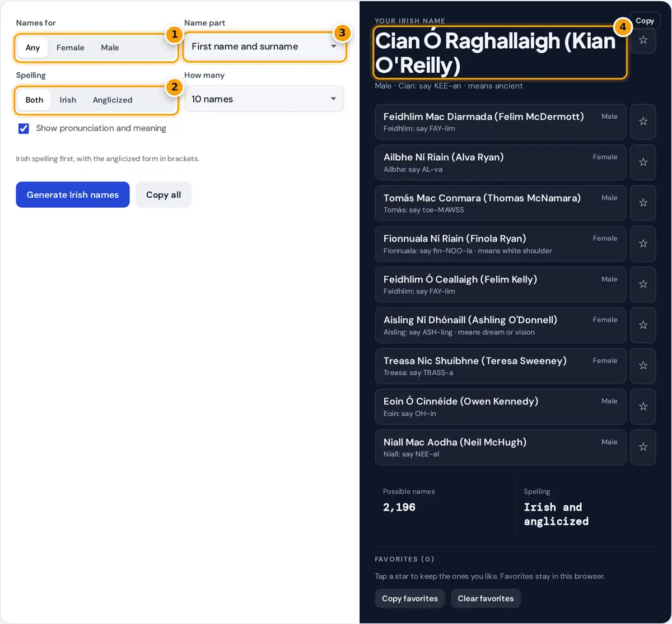Copy the featured Irish name
The width and height of the screenshot is (672, 624).
click(x=645, y=21)
